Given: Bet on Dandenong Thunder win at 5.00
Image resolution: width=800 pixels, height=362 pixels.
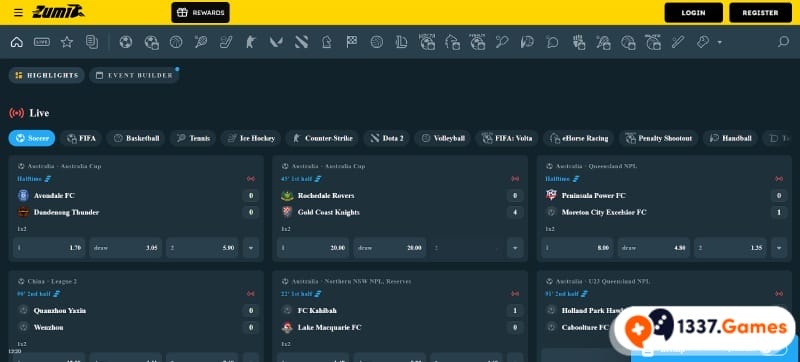Looking at the screenshot, I should (202, 248).
